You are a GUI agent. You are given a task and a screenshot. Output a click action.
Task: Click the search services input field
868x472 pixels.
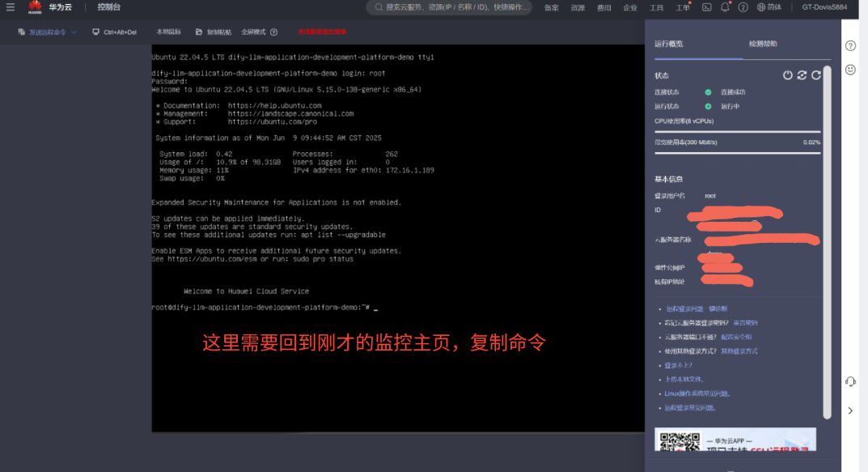coord(453,7)
